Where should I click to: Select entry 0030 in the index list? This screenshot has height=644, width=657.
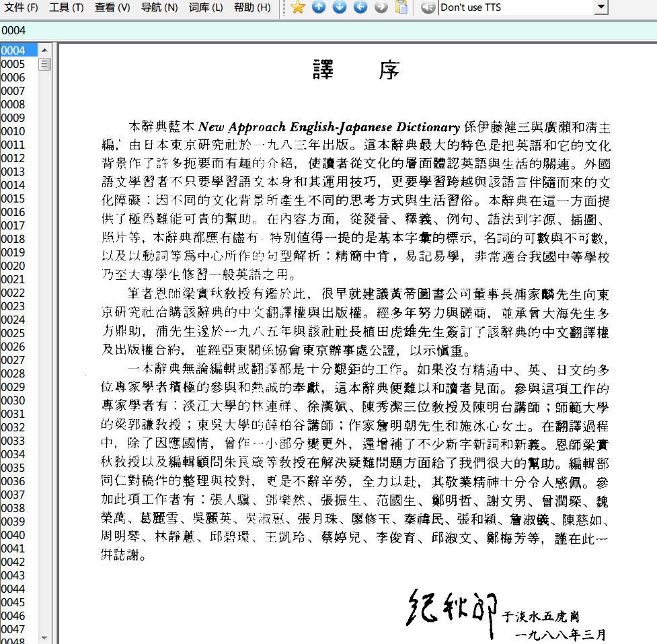pos(19,400)
